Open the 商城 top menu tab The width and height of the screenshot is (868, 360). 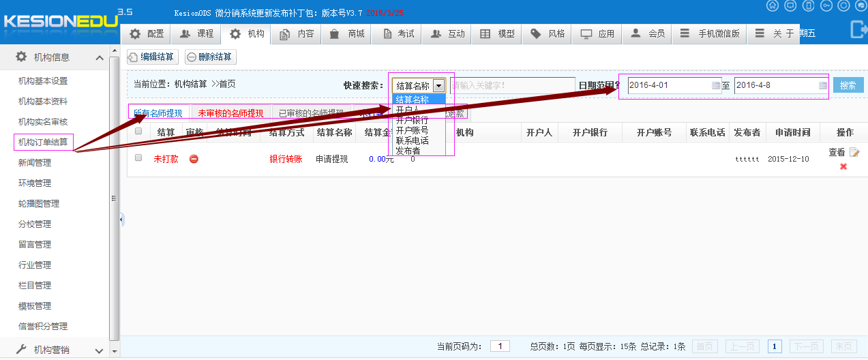click(x=348, y=33)
